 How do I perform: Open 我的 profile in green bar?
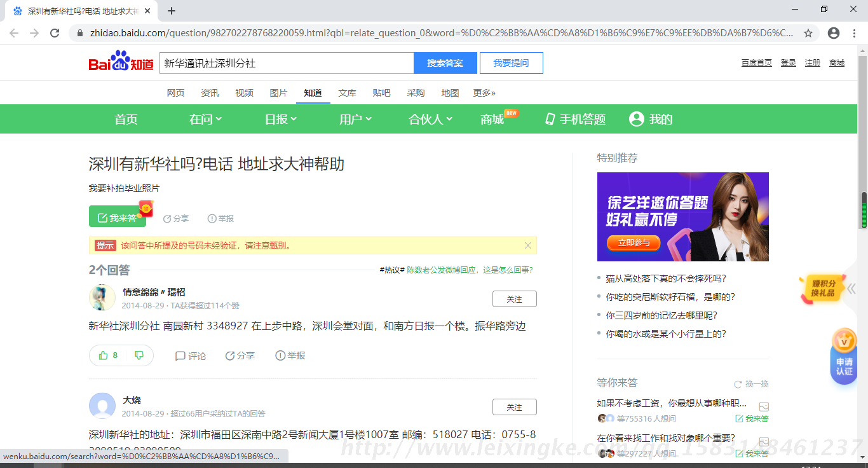pyautogui.click(x=651, y=119)
